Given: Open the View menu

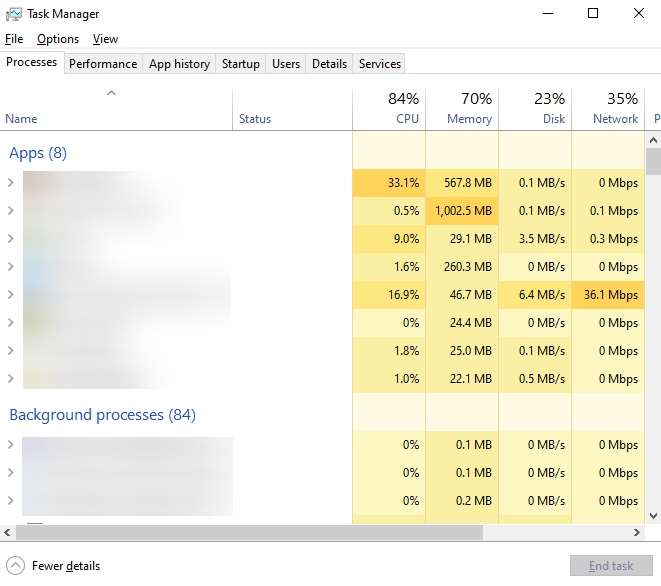Looking at the screenshot, I should pos(105,39).
